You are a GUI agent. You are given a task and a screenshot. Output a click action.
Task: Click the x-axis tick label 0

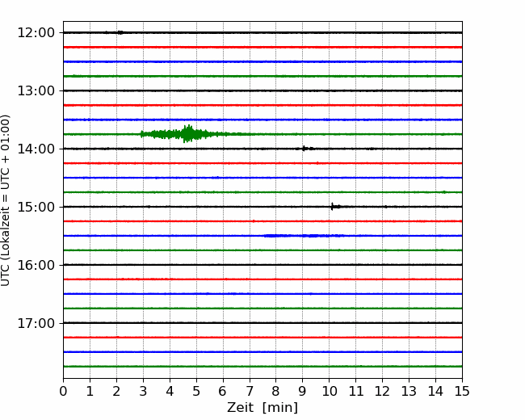tap(63, 391)
